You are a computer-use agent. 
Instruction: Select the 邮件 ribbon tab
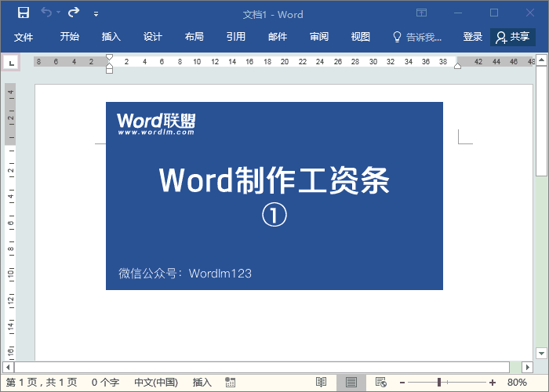click(278, 37)
